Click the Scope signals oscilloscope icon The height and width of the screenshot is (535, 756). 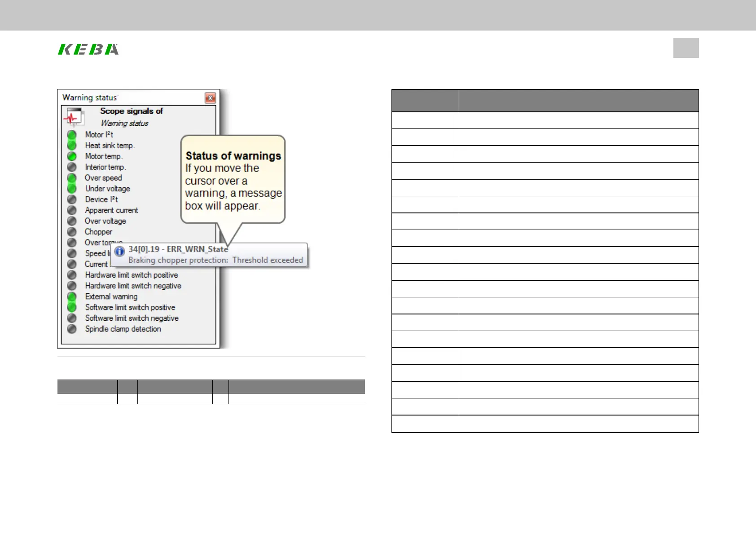[x=73, y=118]
